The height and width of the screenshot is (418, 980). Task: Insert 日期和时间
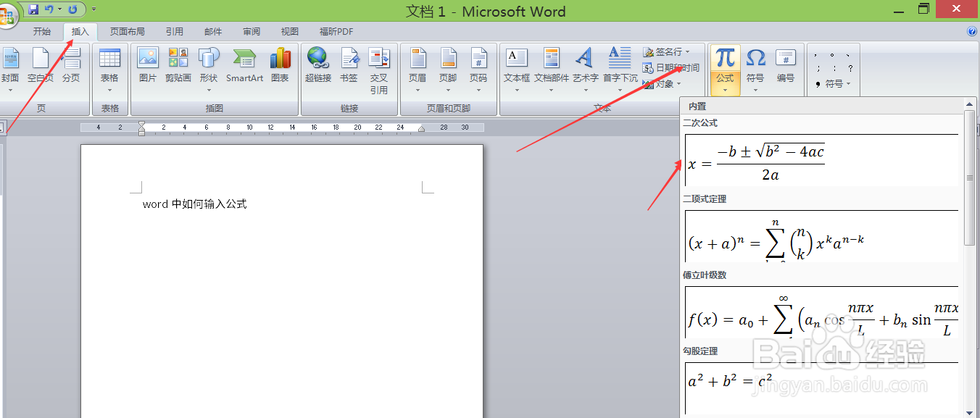click(x=671, y=68)
